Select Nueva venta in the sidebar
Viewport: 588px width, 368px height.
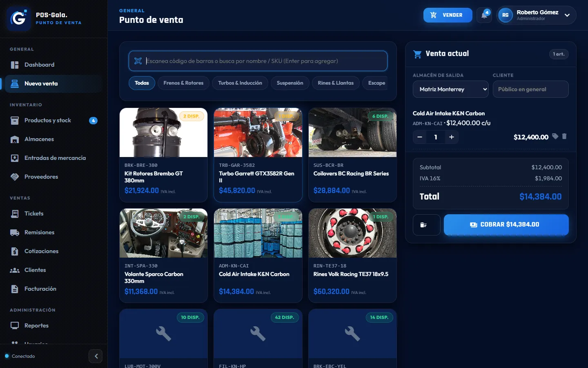coord(53,83)
